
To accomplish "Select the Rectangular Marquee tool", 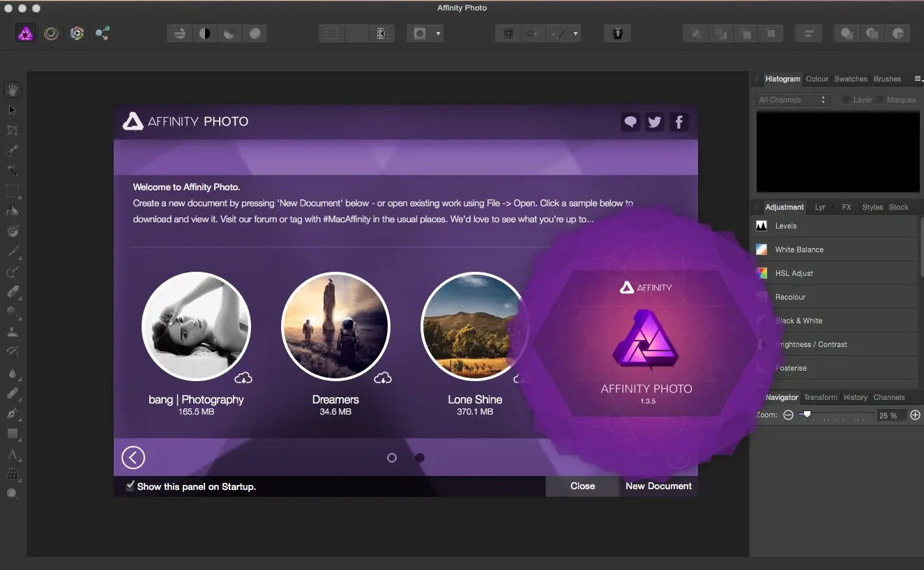I will click(x=13, y=191).
